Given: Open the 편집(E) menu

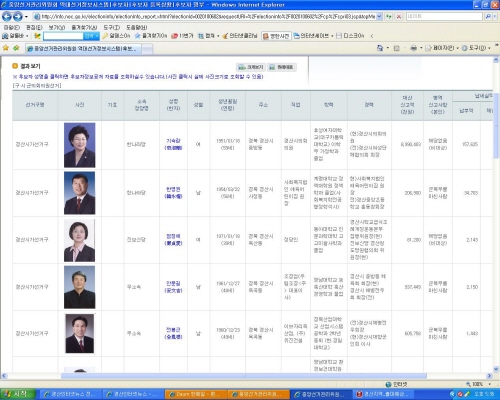Looking at the screenshot, I should (34, 27).
